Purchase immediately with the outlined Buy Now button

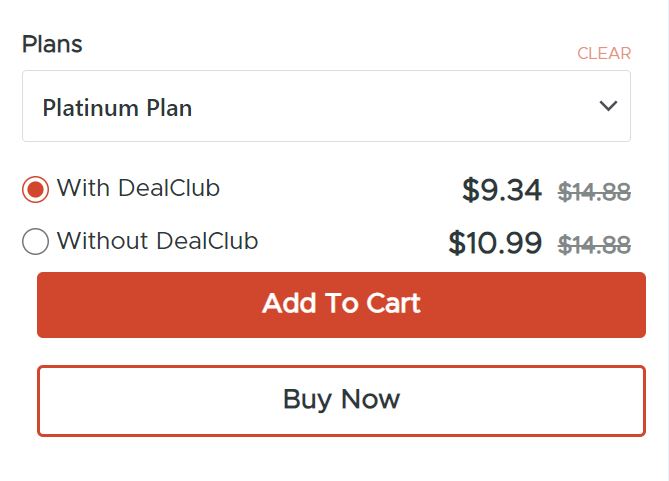341,400
